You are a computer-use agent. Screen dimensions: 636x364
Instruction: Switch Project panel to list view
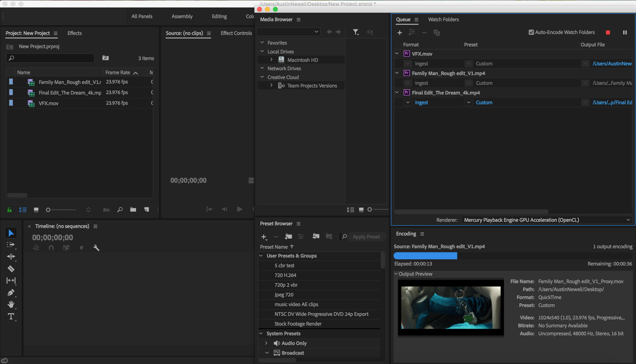tap(23, 210)
